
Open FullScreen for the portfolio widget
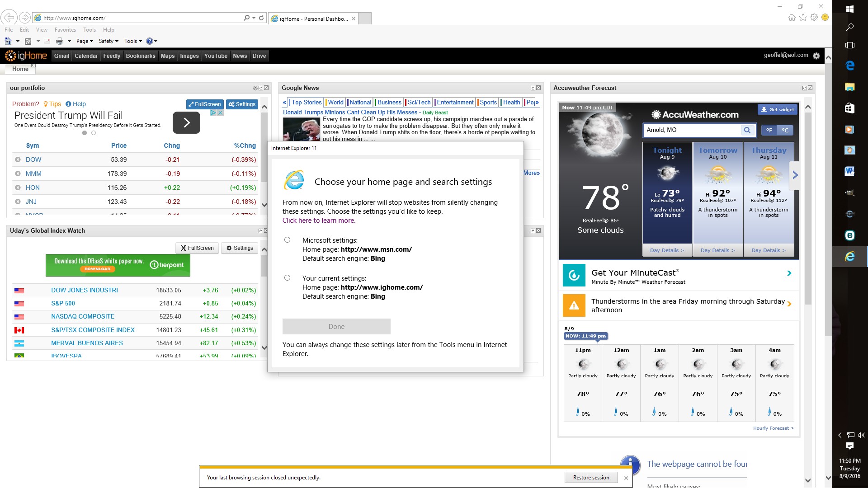click(205, 104)
